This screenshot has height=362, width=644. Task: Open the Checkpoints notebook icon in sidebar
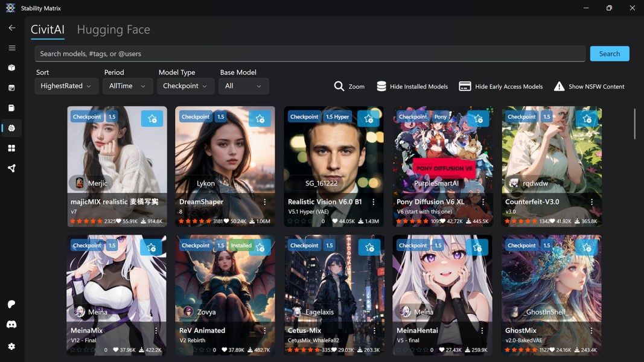(x=12, y=108)
